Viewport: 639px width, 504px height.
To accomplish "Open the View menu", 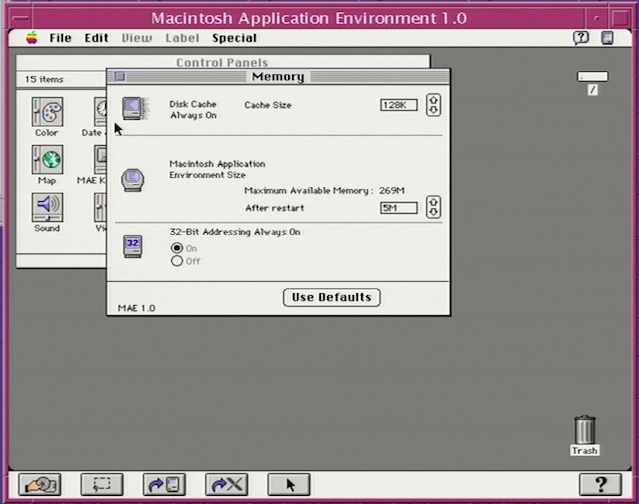I will click(137, 38).
